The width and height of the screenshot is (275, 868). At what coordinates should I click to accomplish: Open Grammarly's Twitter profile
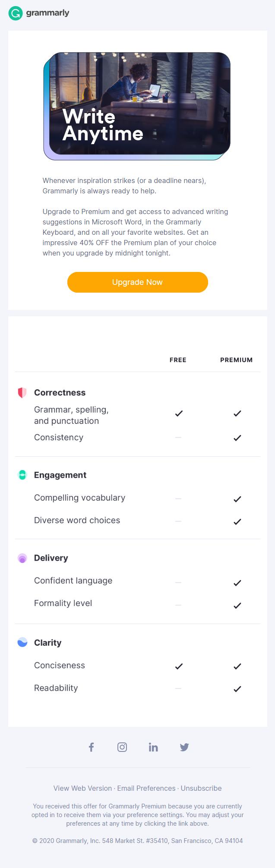184,747
